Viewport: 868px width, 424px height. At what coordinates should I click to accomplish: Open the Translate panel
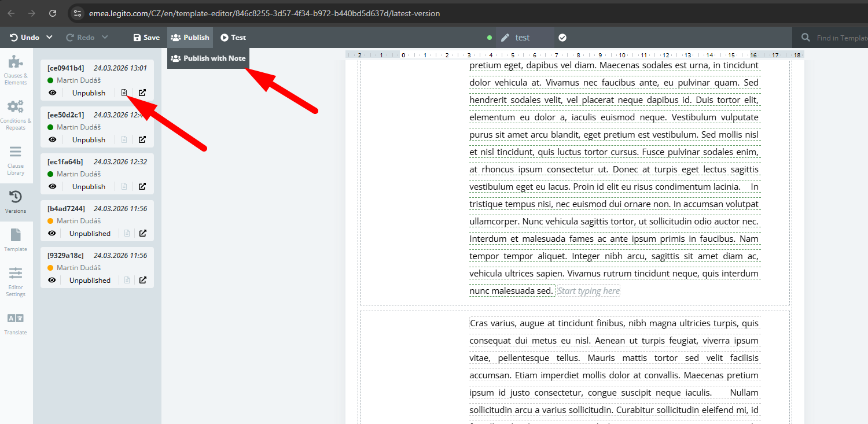[16, 323]
